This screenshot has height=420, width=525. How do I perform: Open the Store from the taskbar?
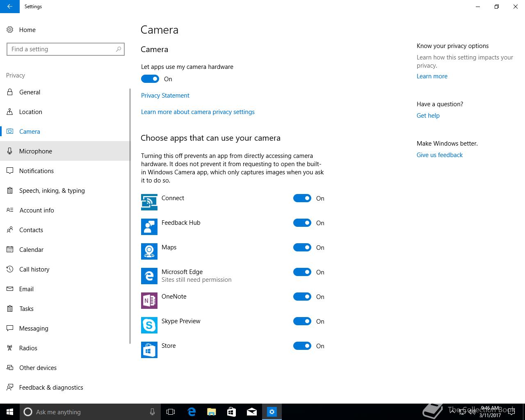point(232,412)
